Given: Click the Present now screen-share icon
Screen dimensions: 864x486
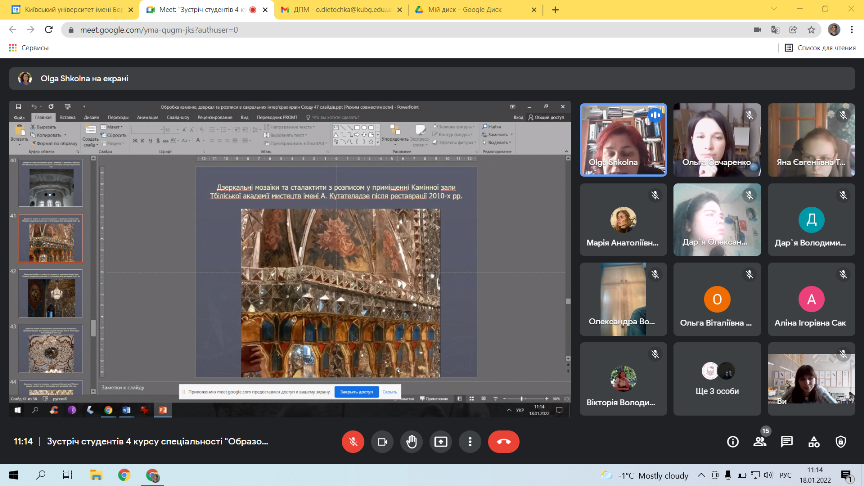Looking at the screenshot, I should [x=439, y=441].
